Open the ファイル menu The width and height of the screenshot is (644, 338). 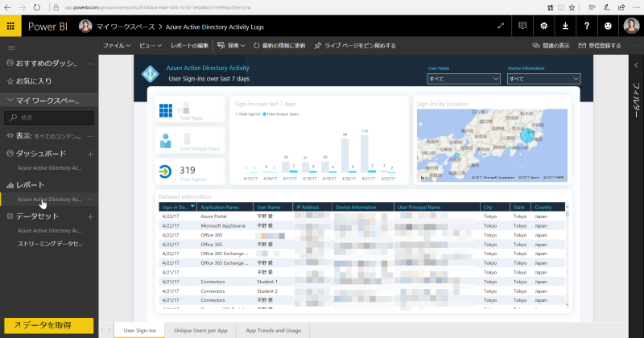(x=116, y=46)
